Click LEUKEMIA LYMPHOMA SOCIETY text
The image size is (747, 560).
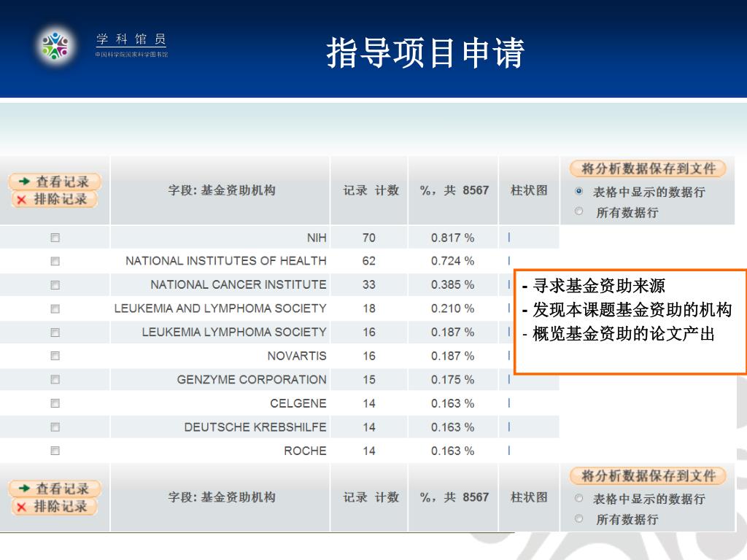coord(234,332)
